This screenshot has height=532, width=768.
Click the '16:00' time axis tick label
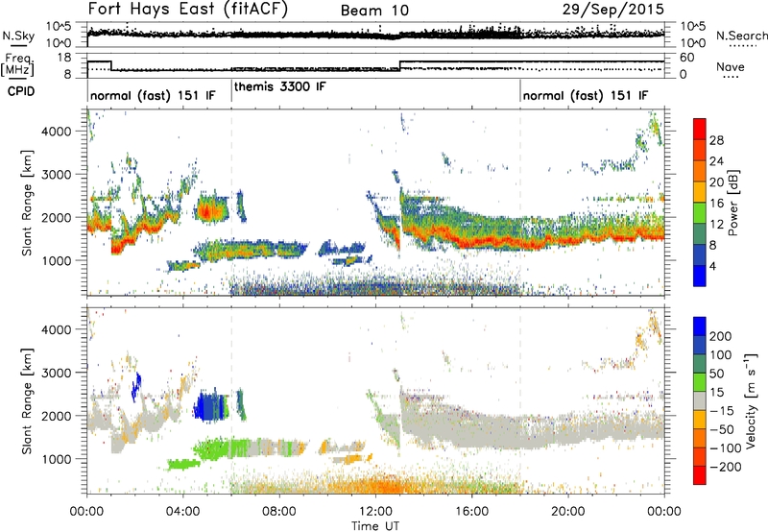[x=471, y=512]
